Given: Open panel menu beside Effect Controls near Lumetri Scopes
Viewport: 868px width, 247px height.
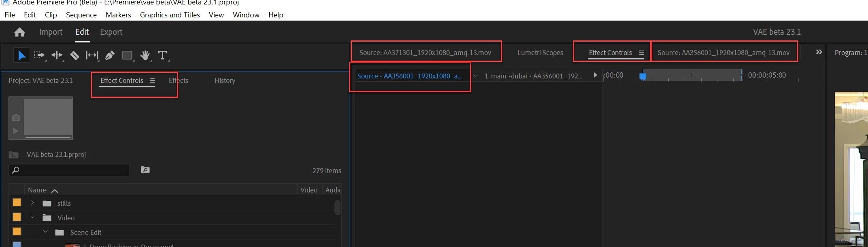Looking at the screenshot, I should 642,53.
